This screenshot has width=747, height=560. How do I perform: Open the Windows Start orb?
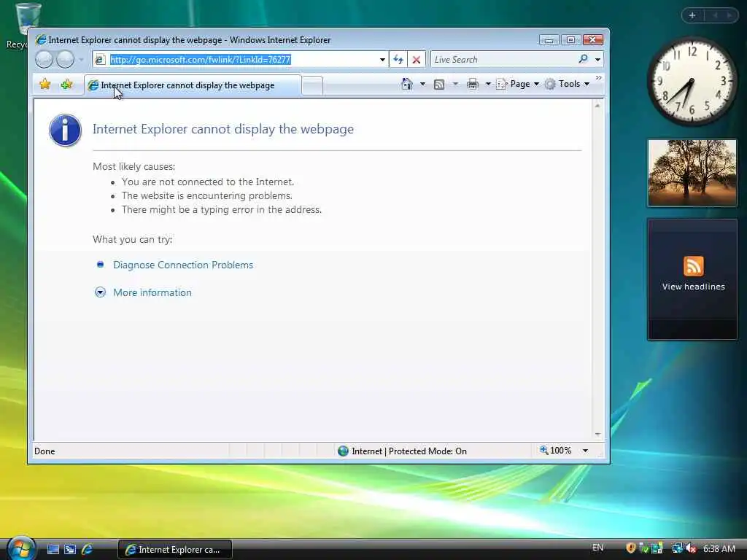tap(20, 548)
